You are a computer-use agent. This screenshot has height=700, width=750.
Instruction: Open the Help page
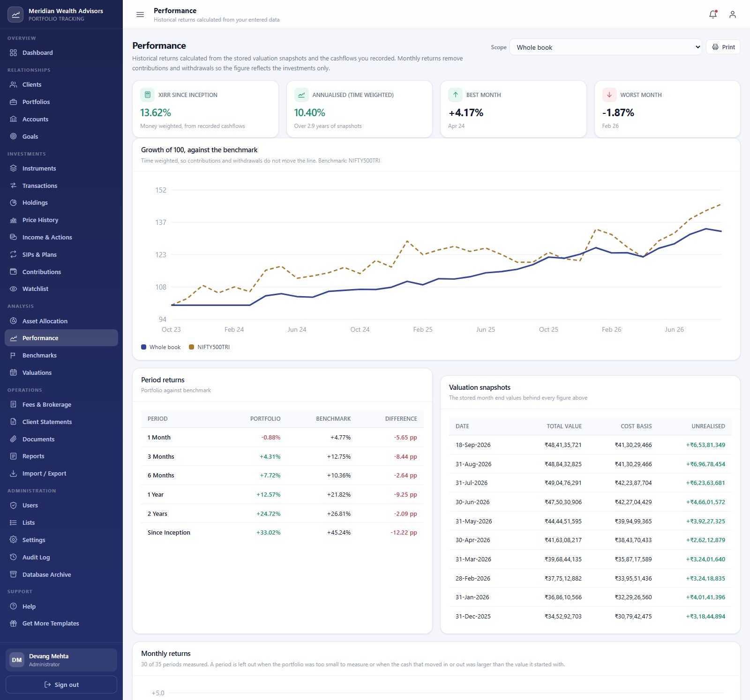(x=61, y=606)
